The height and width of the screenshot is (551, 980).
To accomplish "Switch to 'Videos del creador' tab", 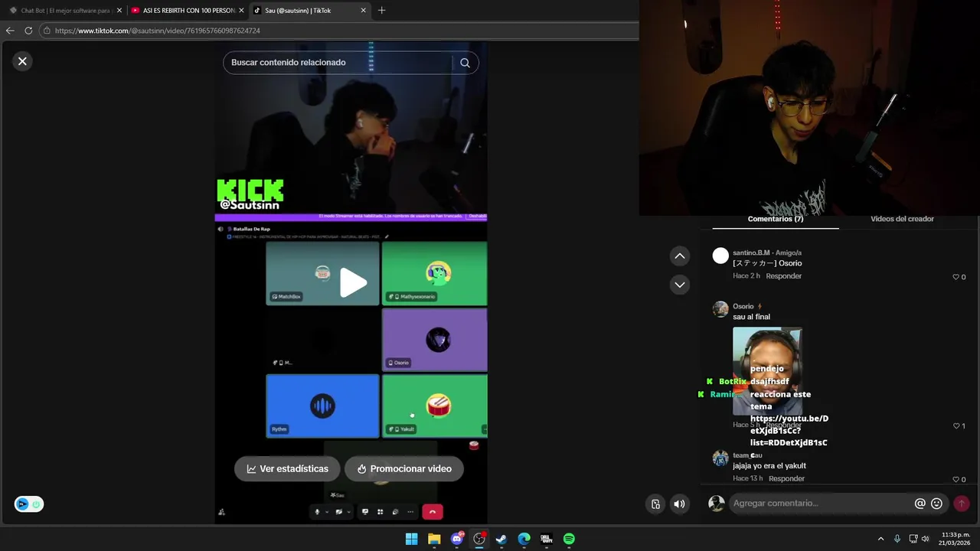I will pyautogui.click(x=902, y=219).
